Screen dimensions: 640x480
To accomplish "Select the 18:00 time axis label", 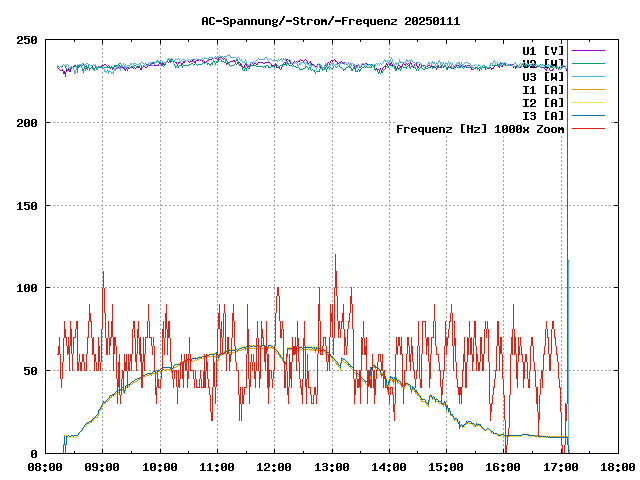I will click(x=617, y=467).
